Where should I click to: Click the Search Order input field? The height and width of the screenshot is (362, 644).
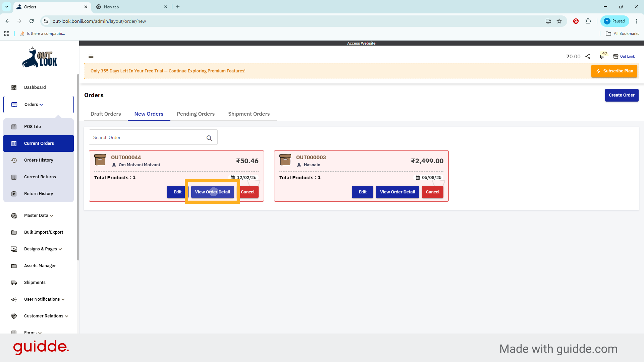(148, 138)
